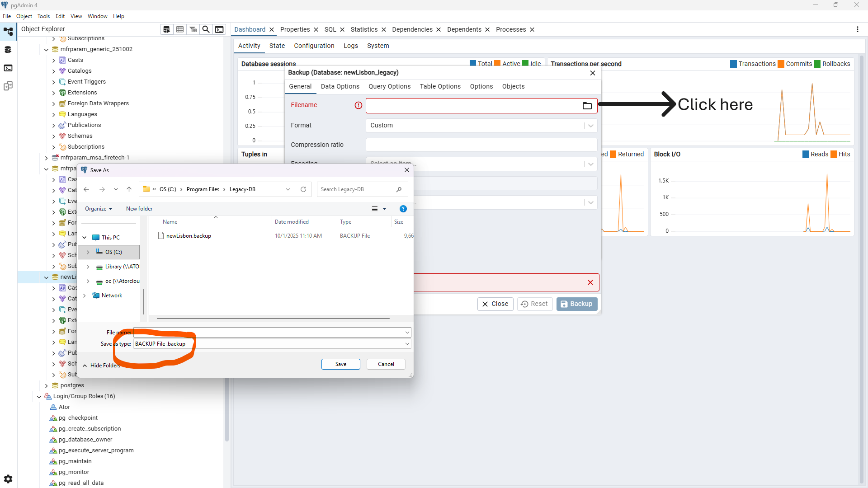Open the PSQL Tool icon in Object Explorer toolbar

(219, 29)
